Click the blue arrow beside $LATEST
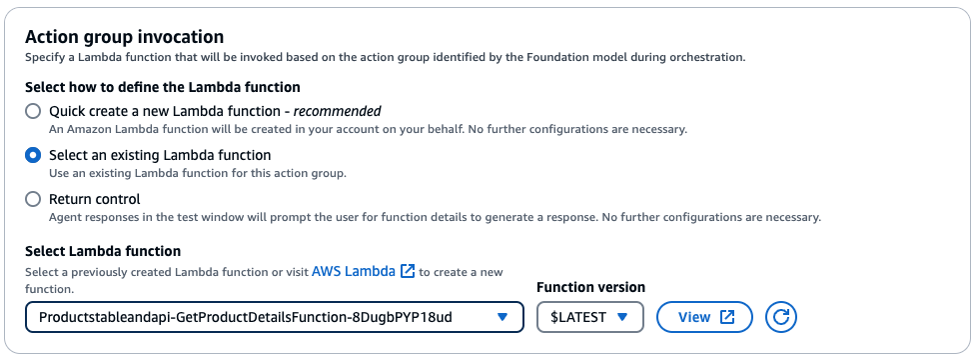Viewport: 980px width, 364px height. point(622,317)
